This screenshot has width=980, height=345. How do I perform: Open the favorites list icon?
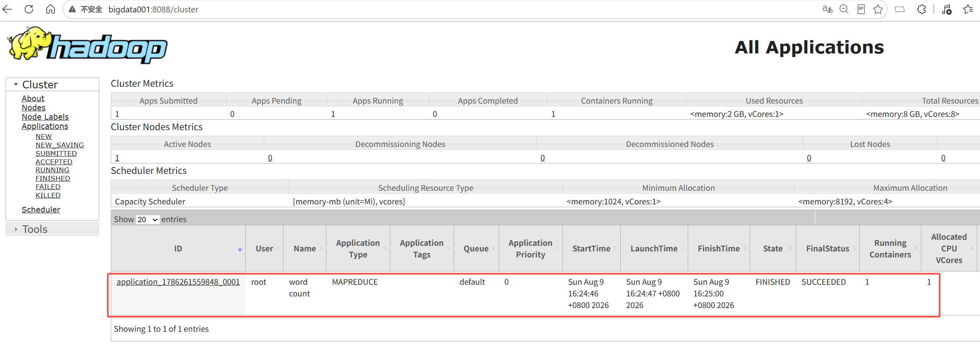point(968,9)
